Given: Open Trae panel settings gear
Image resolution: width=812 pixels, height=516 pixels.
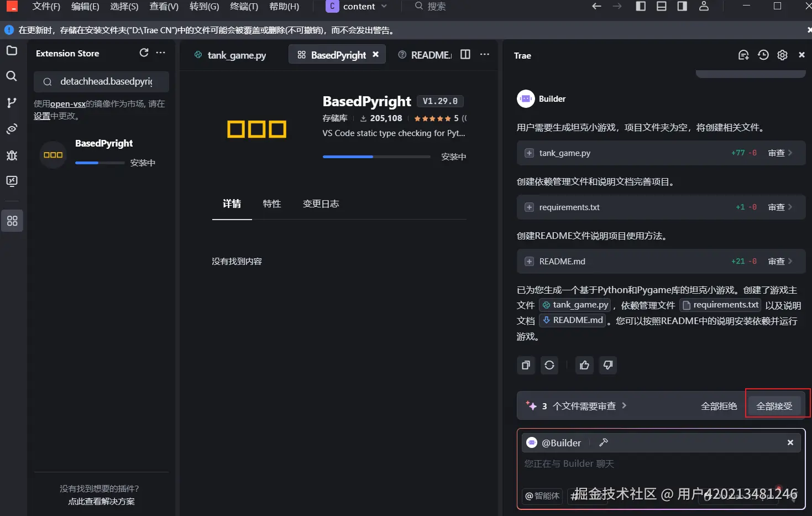Looking at the screenshot, I should click(x=782, y=55).
